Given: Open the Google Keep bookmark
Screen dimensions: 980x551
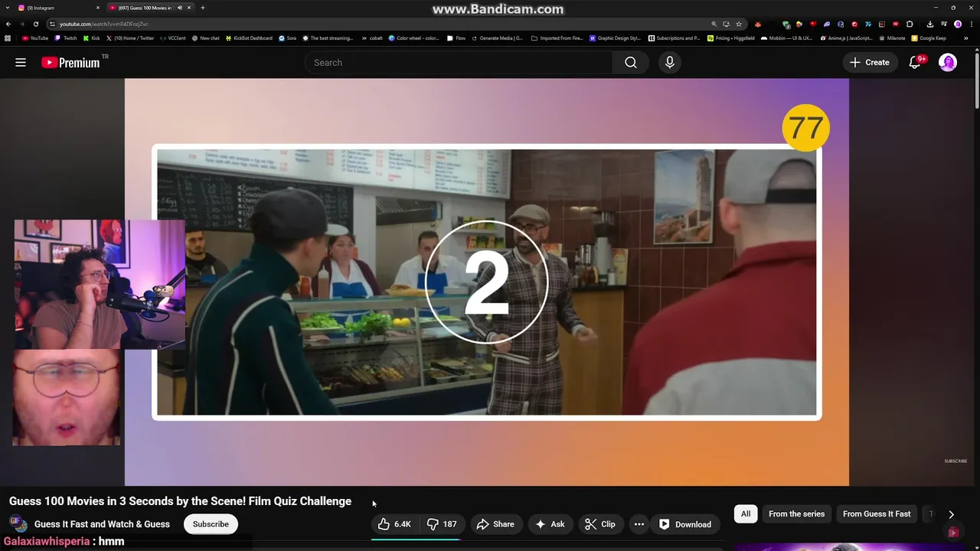Looking at the screenshot, I should 929,38.
